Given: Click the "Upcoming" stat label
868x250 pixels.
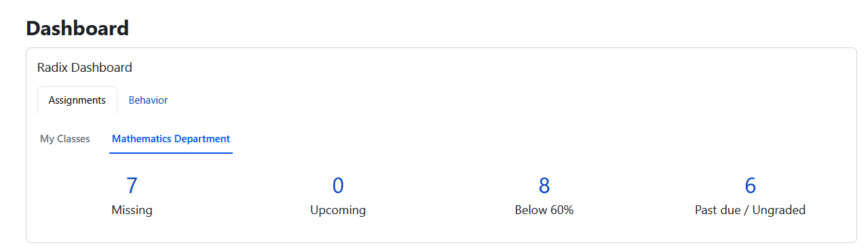Looking at the screenshot, I should [x=338, y=210].
